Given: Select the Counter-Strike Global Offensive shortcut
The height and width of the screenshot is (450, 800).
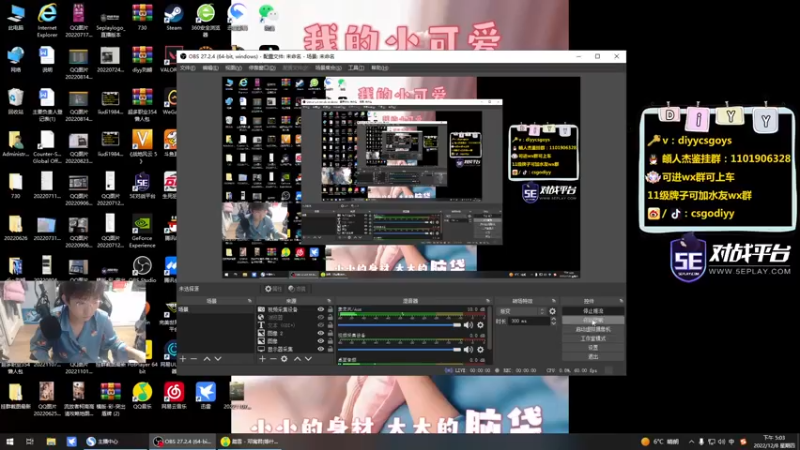Looking at the screenshot, I should 47,147.
